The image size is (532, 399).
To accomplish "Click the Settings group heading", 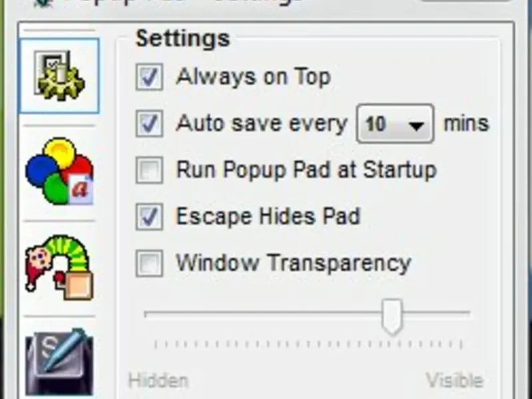I will 183,39.
